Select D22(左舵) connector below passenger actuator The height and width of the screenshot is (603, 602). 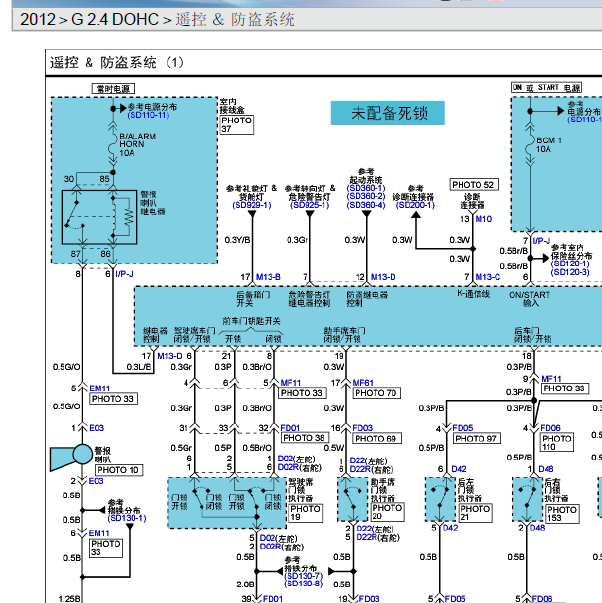pos(375,529)
